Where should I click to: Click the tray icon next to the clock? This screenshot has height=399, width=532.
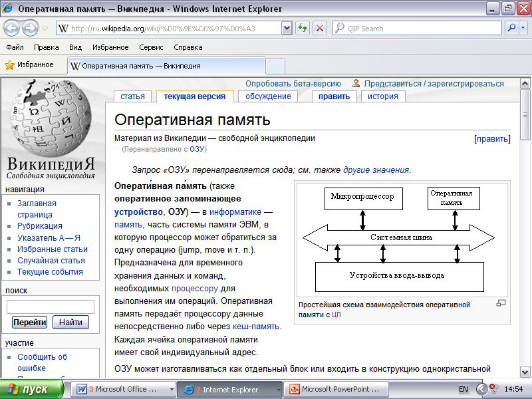[x=493, y=389]
